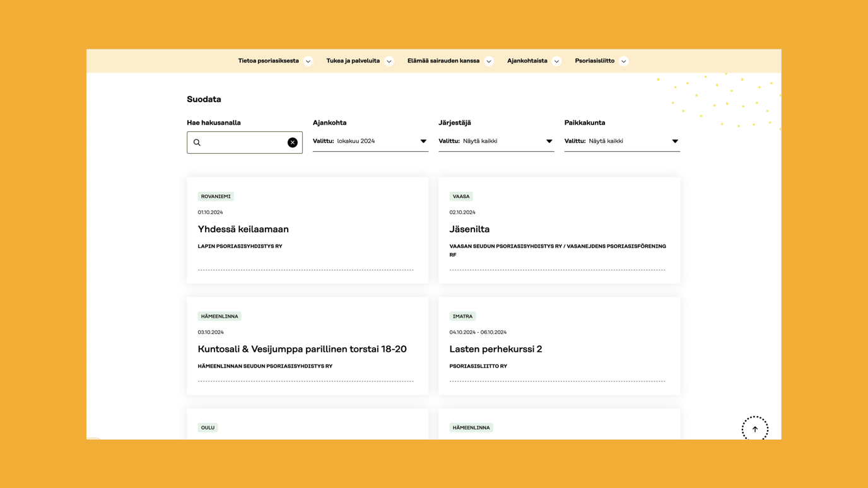Click Hämeenlinnan seudun Psoriasisyhdistys ry text
This screenshot has height=488, width=868.
pyautogui.click(x=265, y=366)
